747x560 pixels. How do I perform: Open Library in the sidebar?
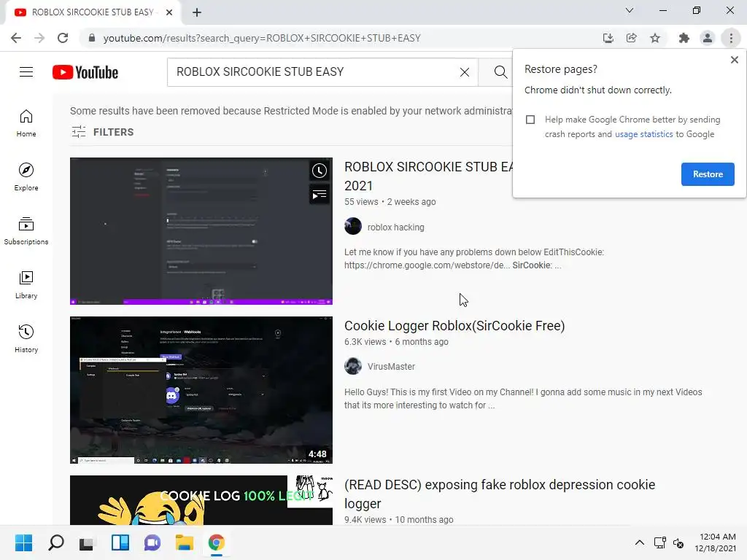pyautogui.click(x=26, y=285)
